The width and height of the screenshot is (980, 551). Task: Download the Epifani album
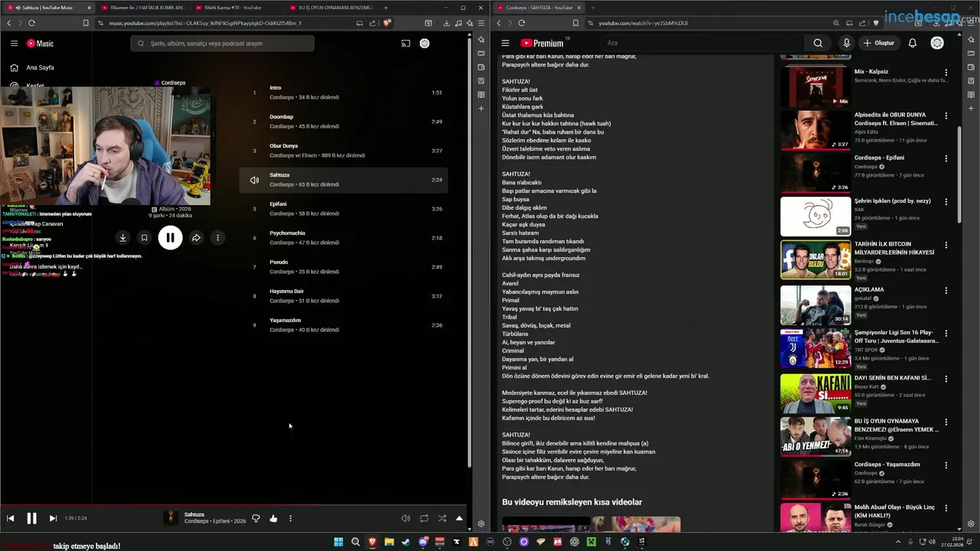(x=122, y=238)
